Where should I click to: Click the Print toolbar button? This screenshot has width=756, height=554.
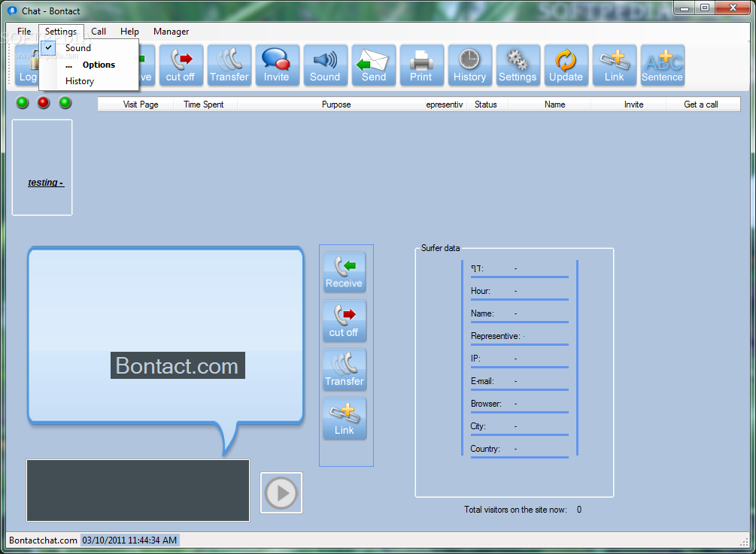tap(422, 65)
